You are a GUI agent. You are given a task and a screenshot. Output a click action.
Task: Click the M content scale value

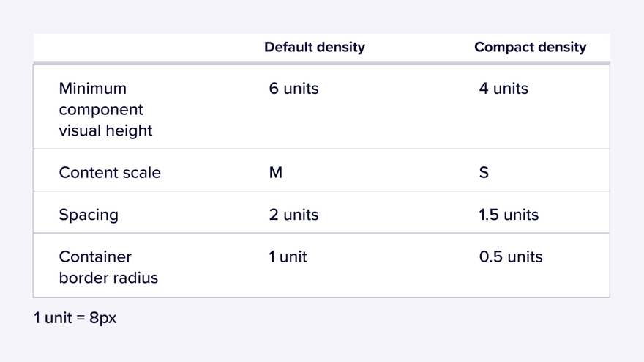click(x=276, y=172)
